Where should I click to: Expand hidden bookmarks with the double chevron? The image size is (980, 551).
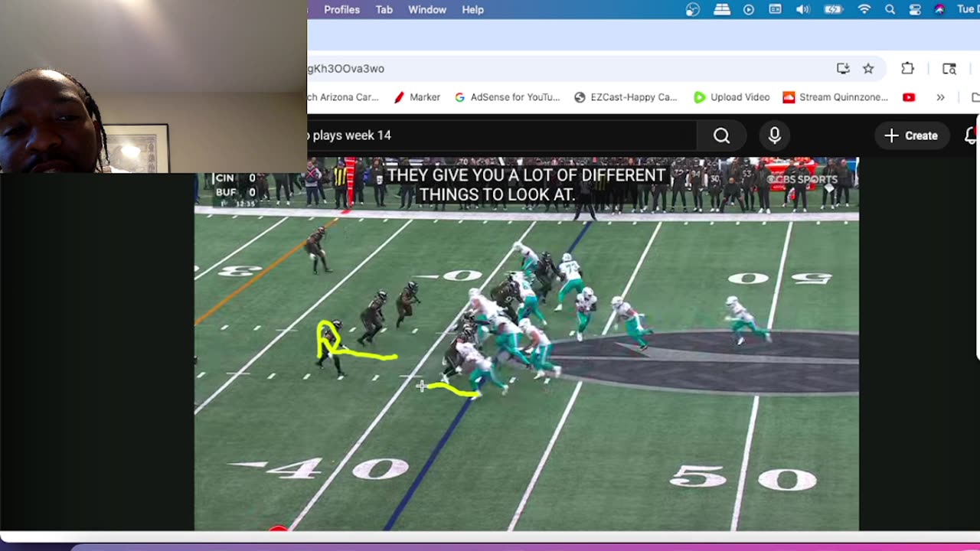pyautogui.click(x=940, y=97)
